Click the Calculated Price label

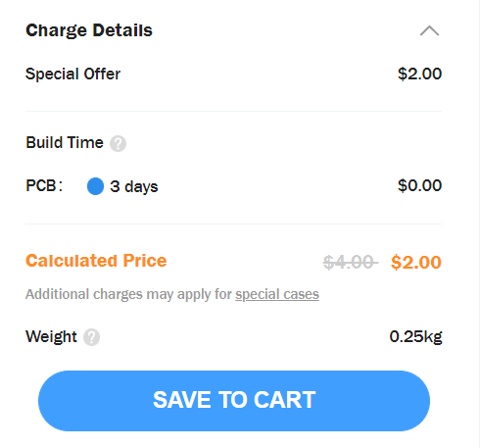click(96, 261)
